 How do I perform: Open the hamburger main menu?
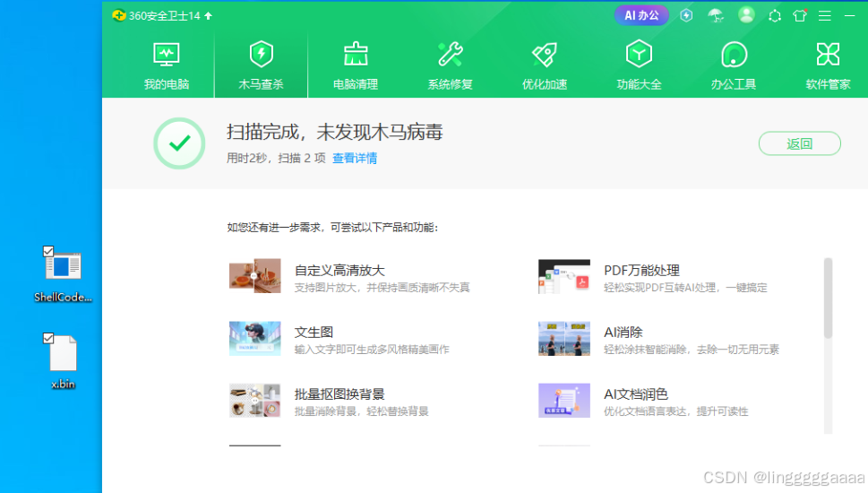click(825, 16)
